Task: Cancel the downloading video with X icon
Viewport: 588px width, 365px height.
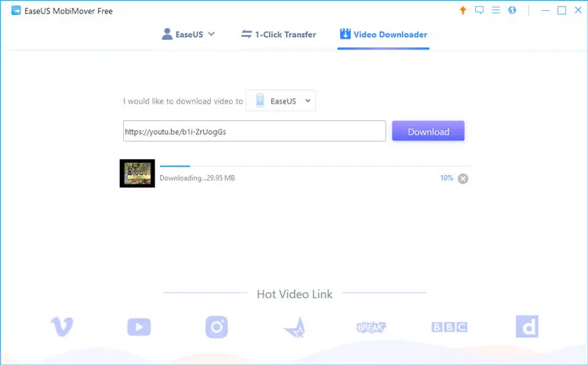Action: pos(463,178)
